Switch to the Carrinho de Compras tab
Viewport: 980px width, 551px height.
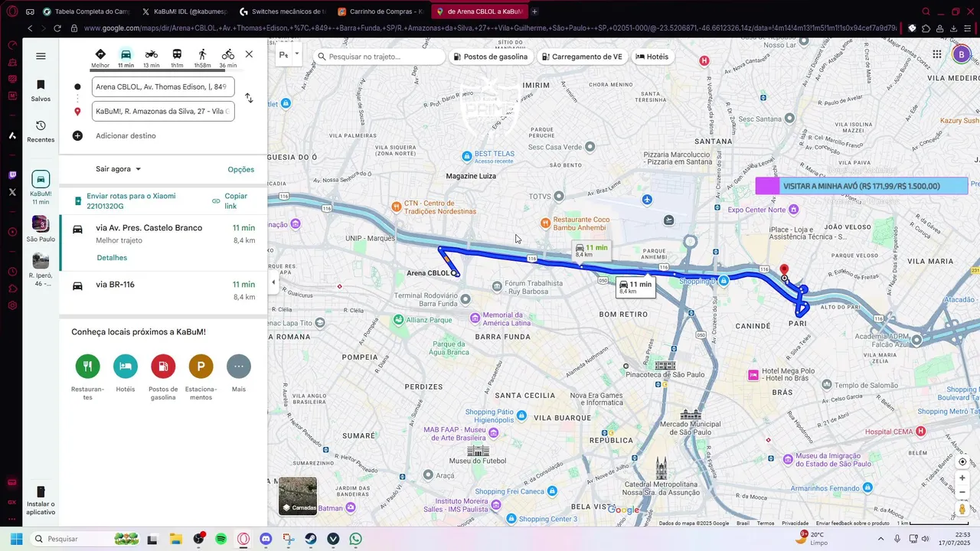381,11
